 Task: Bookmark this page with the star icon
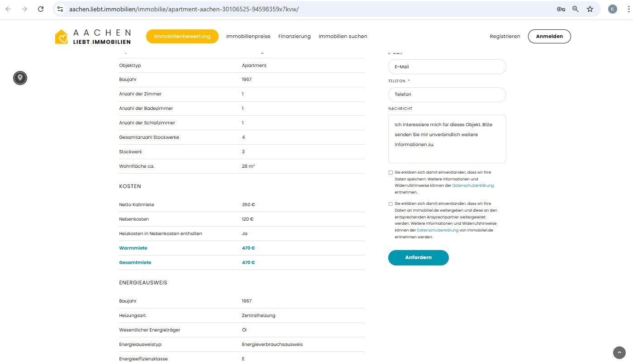[x=590, y=9]
